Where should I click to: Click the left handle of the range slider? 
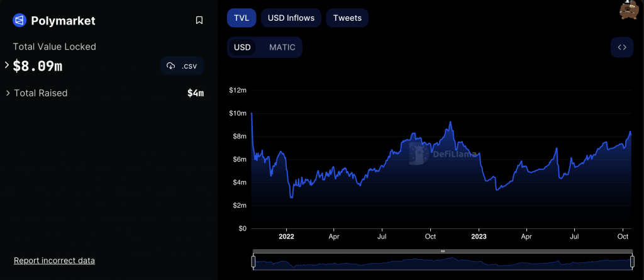click(253, 262)
